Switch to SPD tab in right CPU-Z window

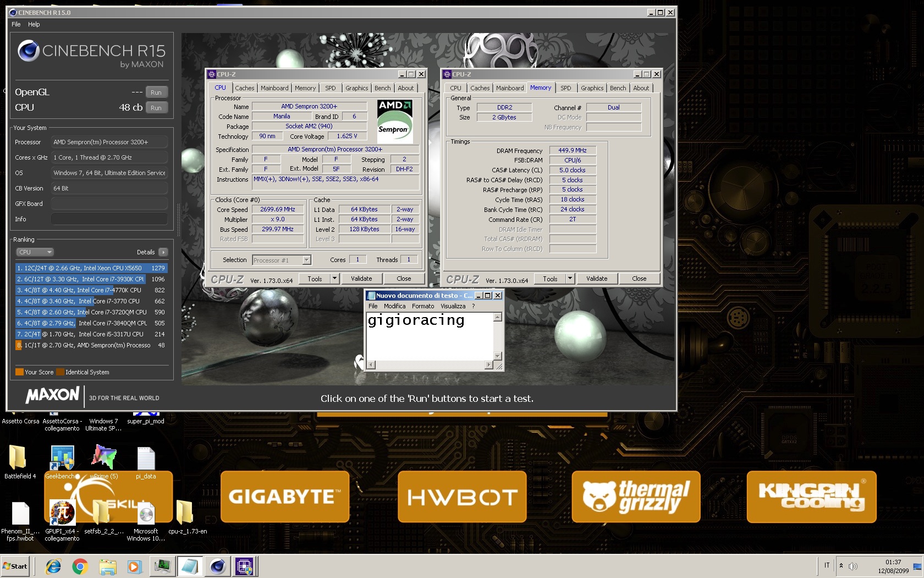pos(566,88)
